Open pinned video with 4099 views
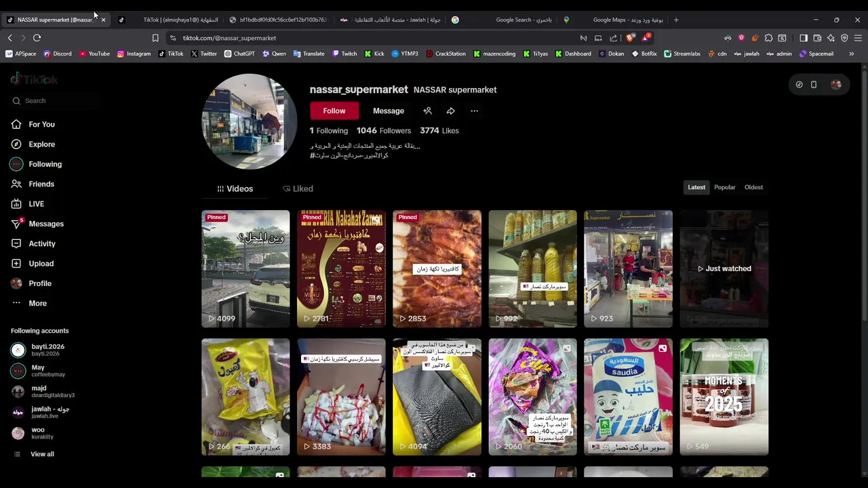 click(245, 268)
